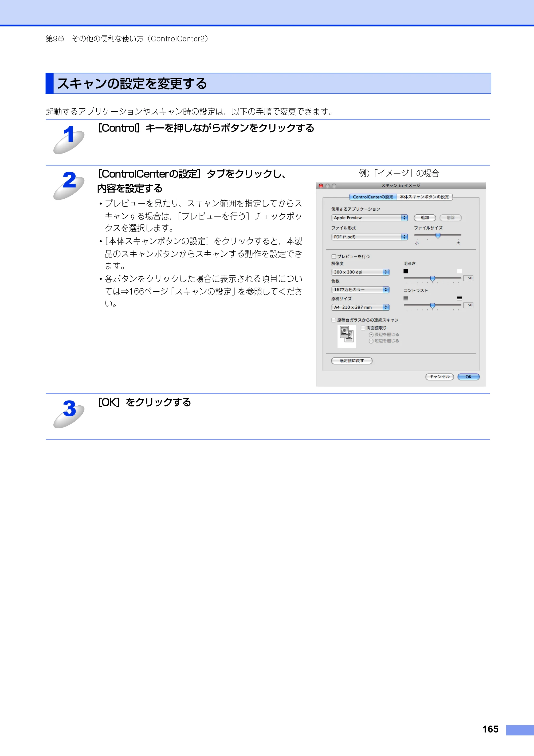Switch to the 本体スキャンボタンの設定 tab
Image resolution: width=534 pixels, height=756 pixels.
point(424,197)
